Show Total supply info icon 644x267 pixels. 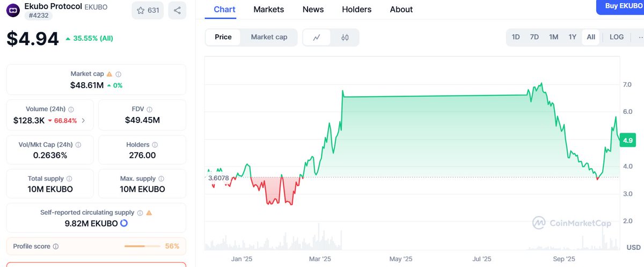click(x=69, y=178)
